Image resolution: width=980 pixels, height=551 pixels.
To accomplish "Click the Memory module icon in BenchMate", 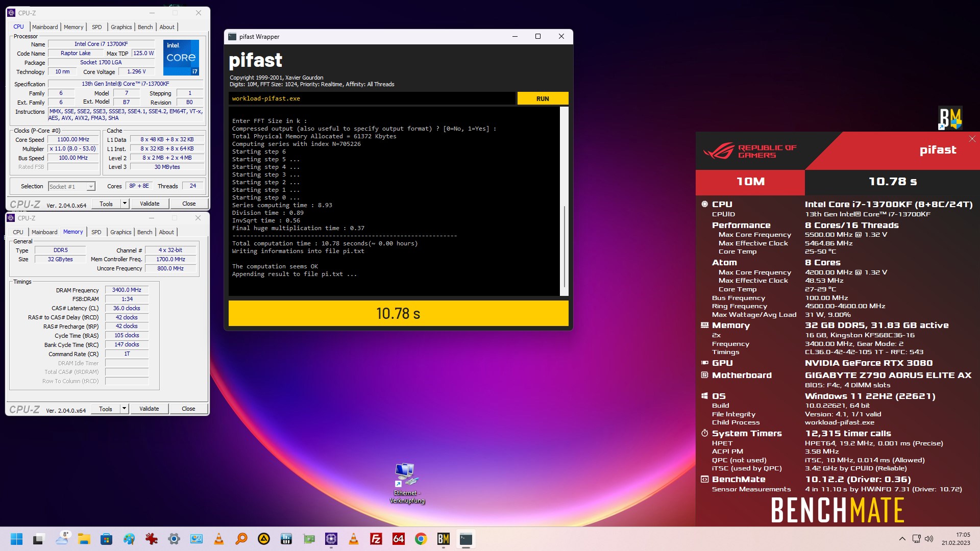I will [x=704, y=325].
